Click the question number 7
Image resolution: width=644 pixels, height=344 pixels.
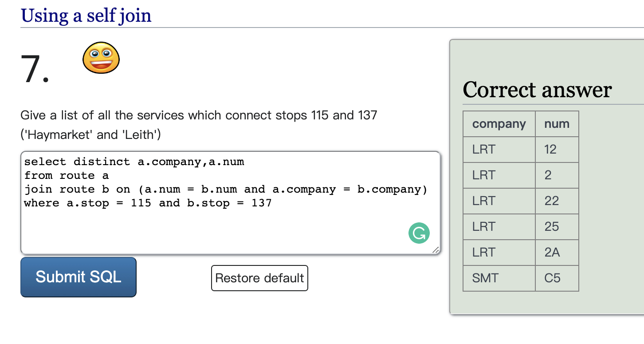[35, 69]
